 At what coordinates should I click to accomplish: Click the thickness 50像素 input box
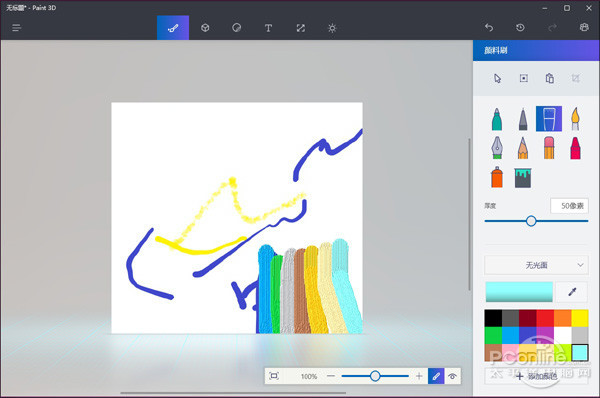pyautogui.click(x=569, y=206)
